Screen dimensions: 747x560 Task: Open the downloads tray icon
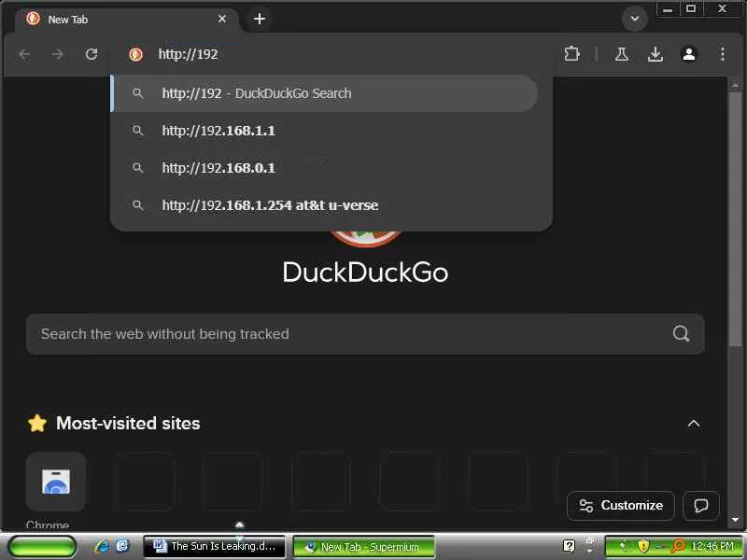coord(655,54)
